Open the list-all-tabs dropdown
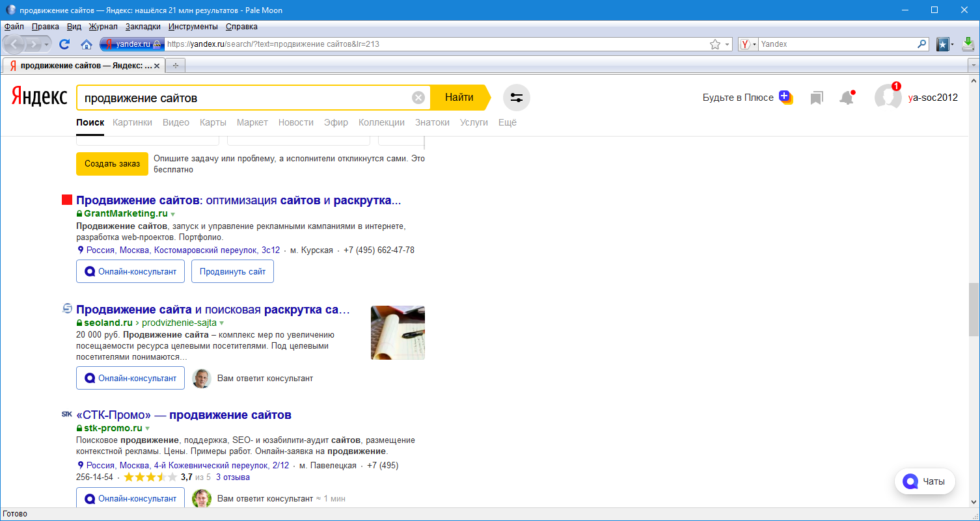980x521 pixels. pyautogui.click(x=973, y=66)
